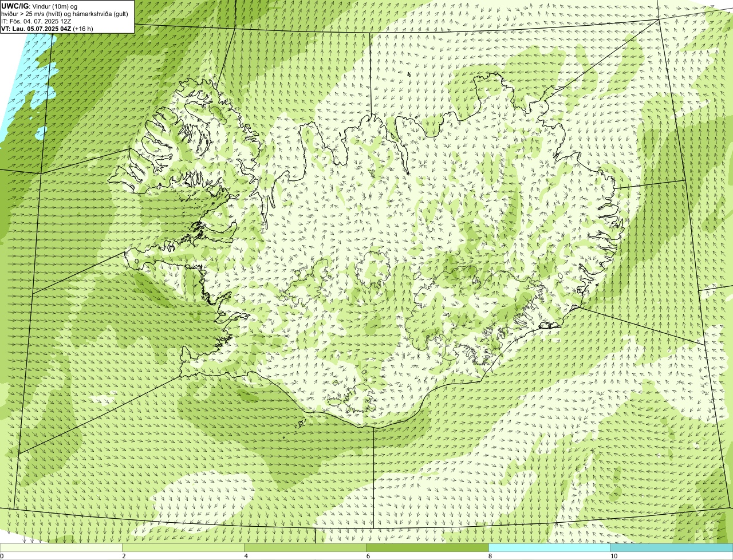This screenshot has width=733, height=560.
Task: Click the teal colorbar segment above 10 m/s
Action: [x=672, y=548]
